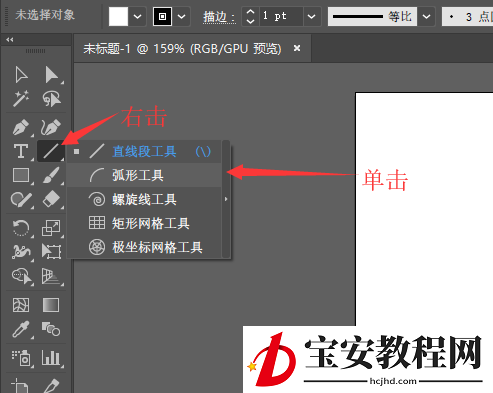This screenshot has height=393, width=493.
Task: Choose 弧形工具 from the flyout menu
Action: (x=144, y=175)
